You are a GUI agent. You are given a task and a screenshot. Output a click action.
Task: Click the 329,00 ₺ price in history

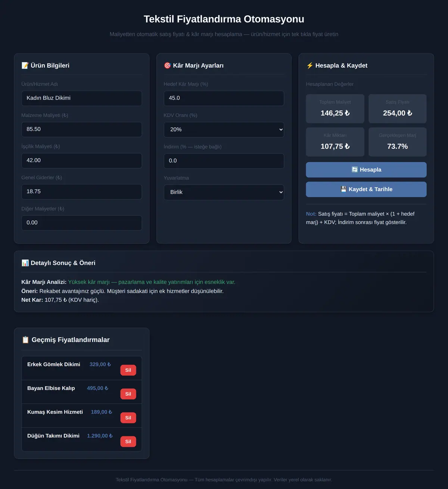tap(100, 364)
